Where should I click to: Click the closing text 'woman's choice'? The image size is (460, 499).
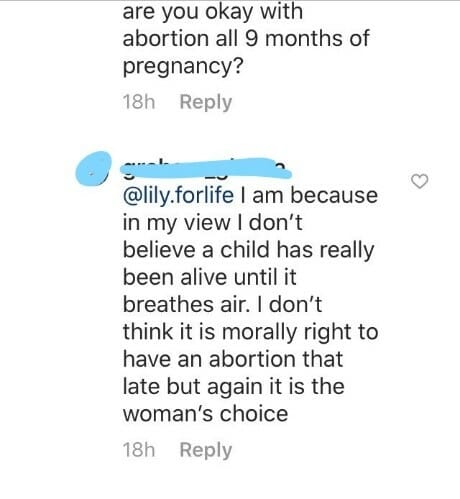(x=205, y=414)
